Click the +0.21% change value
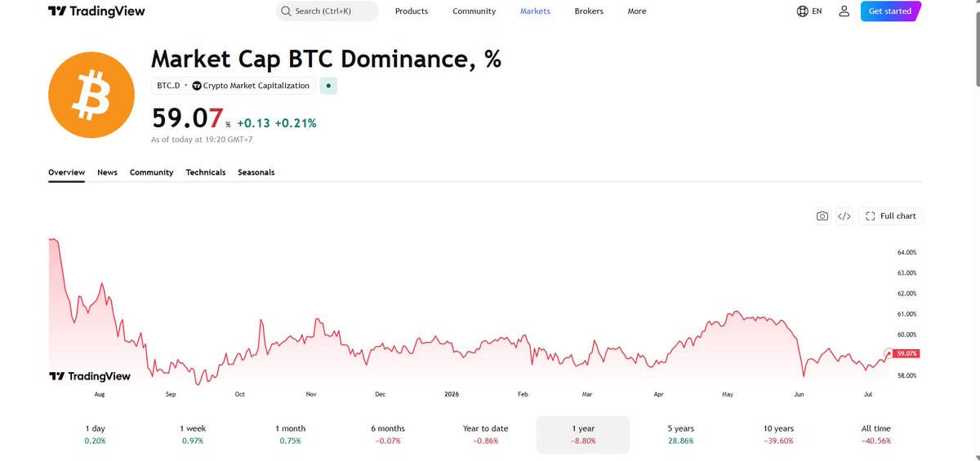The height and width of the screenshot is (461, 980). click(296, 123)
